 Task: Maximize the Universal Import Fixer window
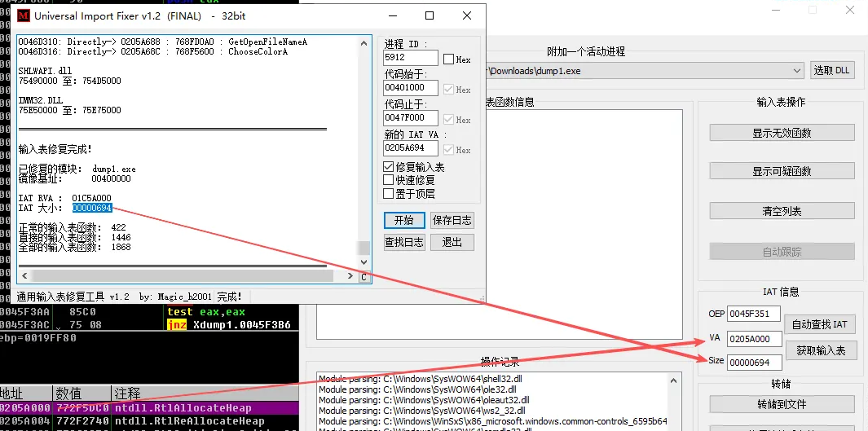click(x=430, y=16)
